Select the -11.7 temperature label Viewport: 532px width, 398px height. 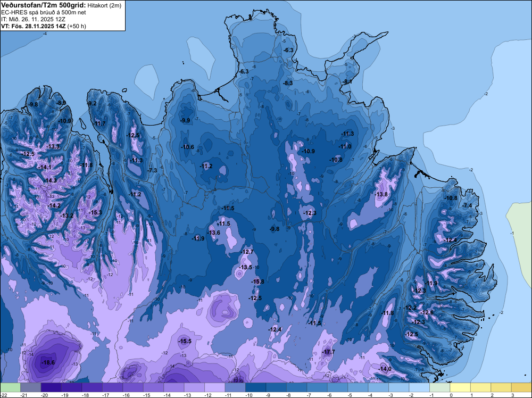tap(99, 123)
